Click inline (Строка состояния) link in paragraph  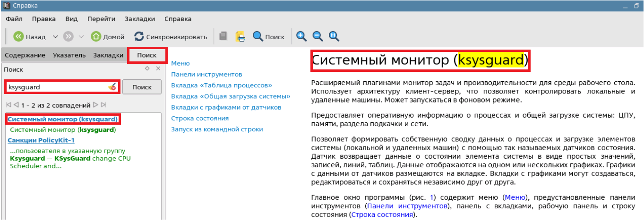(x=383, y=215)
